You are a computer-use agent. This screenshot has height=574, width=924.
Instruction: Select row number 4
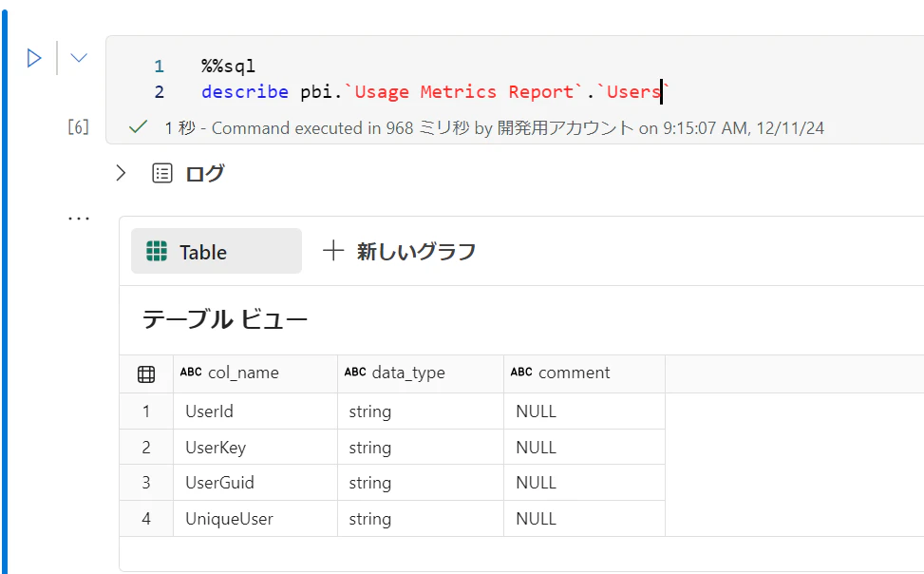click(x=146, y=519)
